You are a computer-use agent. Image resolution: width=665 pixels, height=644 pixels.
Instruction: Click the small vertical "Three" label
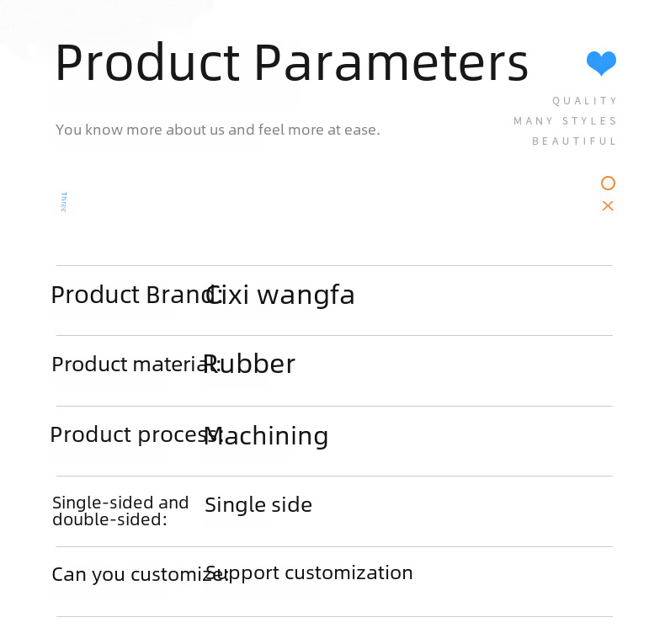point(63,202)
